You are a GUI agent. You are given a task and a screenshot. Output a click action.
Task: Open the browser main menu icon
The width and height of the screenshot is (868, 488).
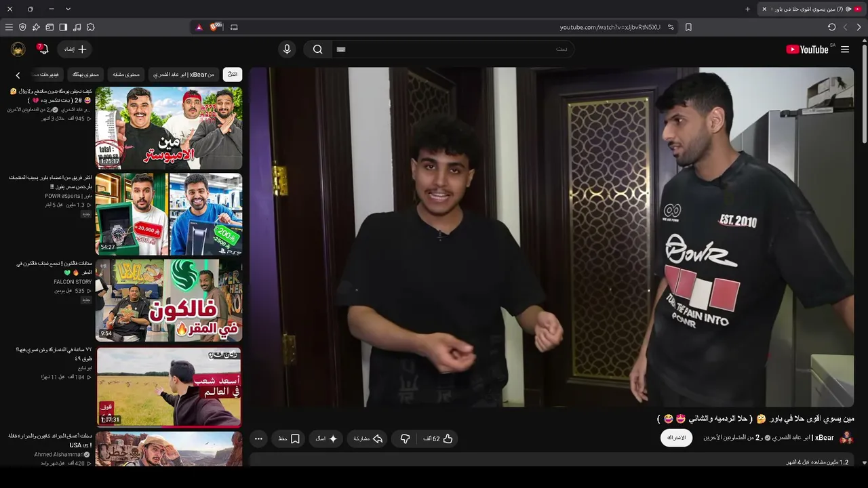[9, 27]
